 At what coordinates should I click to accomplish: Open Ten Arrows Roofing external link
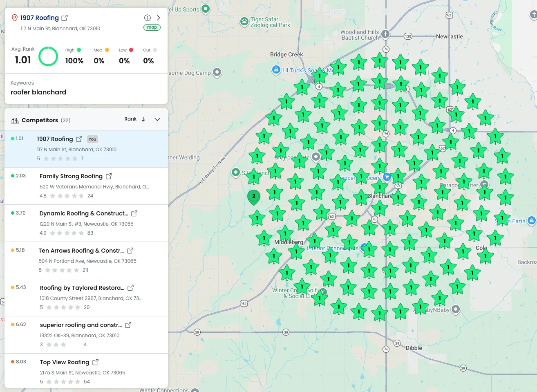(130, 251)
